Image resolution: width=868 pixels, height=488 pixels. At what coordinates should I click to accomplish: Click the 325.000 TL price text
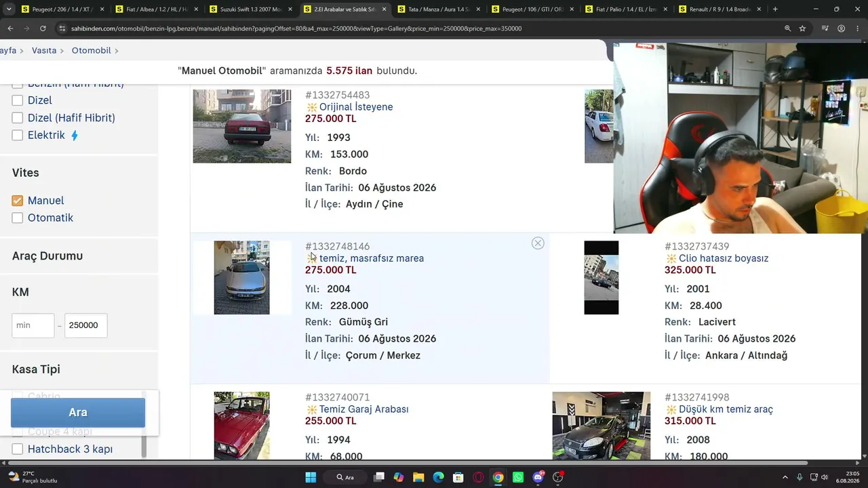click(690, 270)
